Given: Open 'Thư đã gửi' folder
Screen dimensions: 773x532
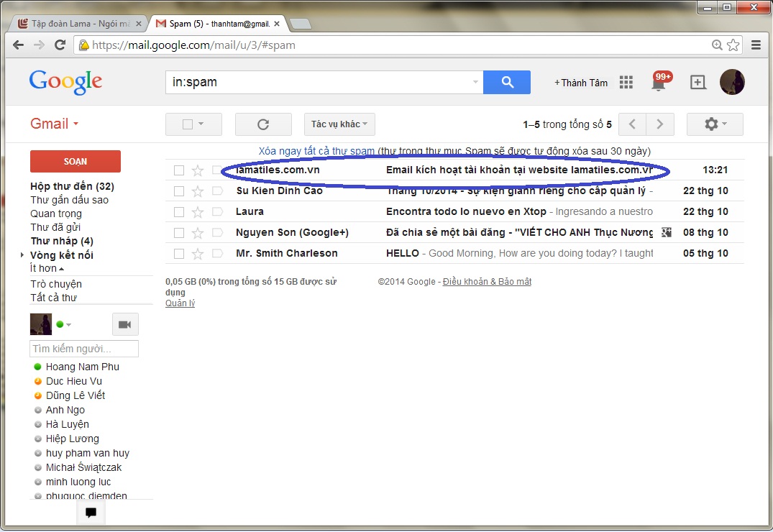Looking at the screenshot, I should point(55,227).
